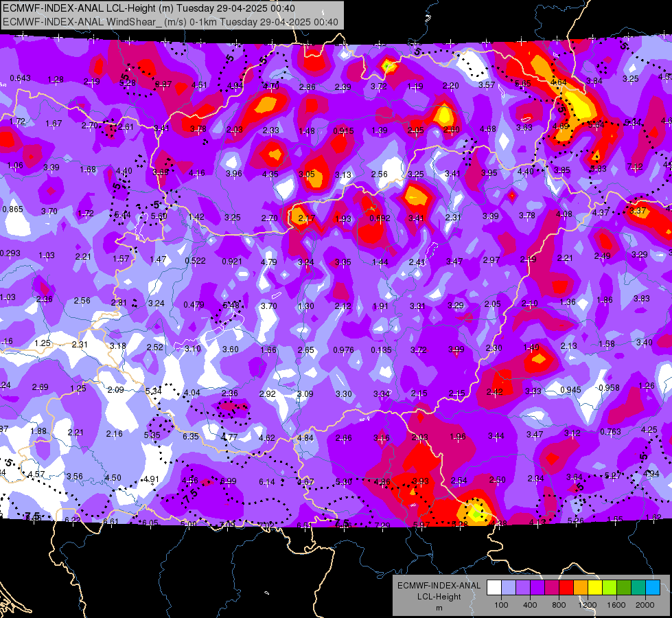Click the wind shear value 0.865
672x618 pixels.
12,209
